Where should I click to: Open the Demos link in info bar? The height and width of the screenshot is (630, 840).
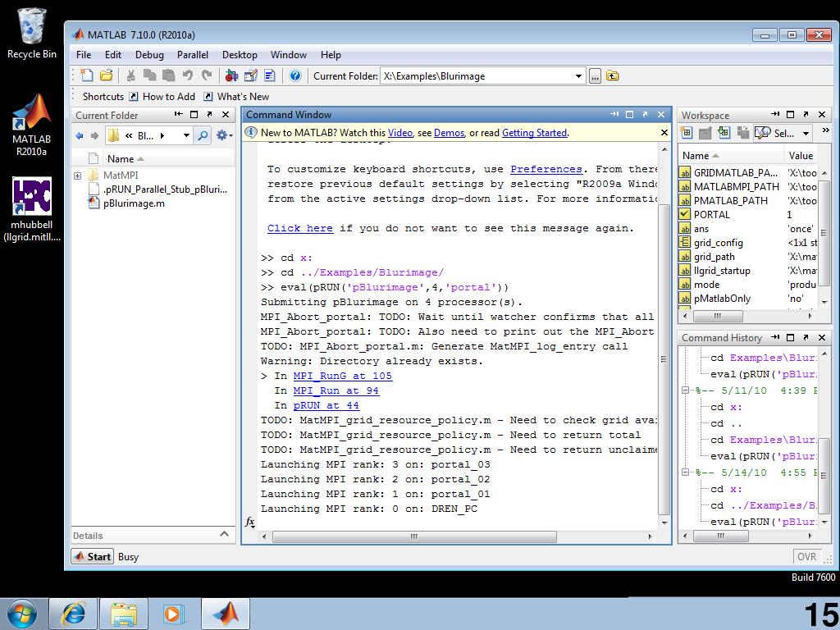point(449,133)
